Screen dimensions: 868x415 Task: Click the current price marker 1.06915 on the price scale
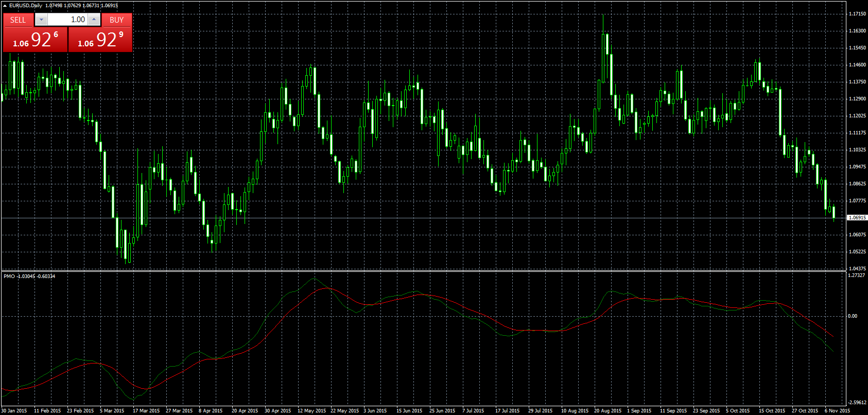pos(857,218)
